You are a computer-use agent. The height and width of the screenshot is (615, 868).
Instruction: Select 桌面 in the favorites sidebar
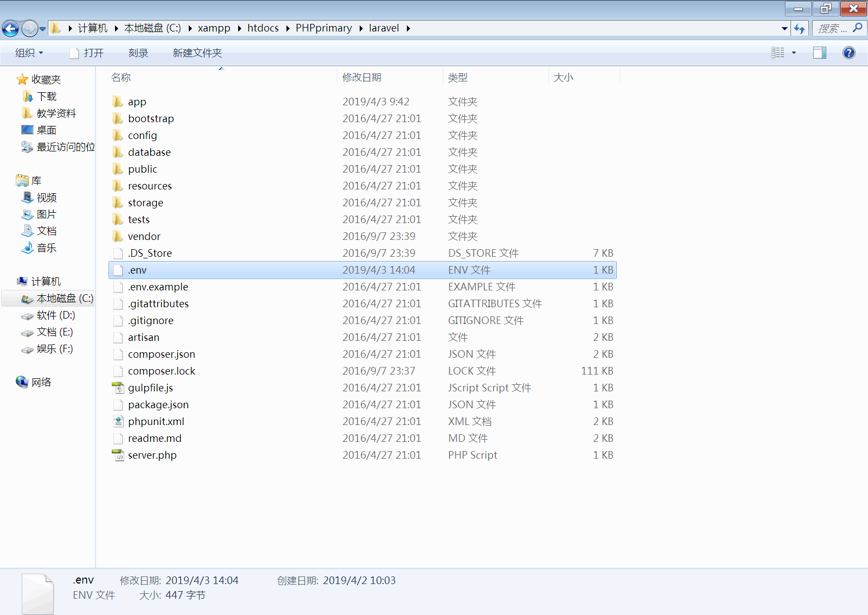tap(46, 130)
